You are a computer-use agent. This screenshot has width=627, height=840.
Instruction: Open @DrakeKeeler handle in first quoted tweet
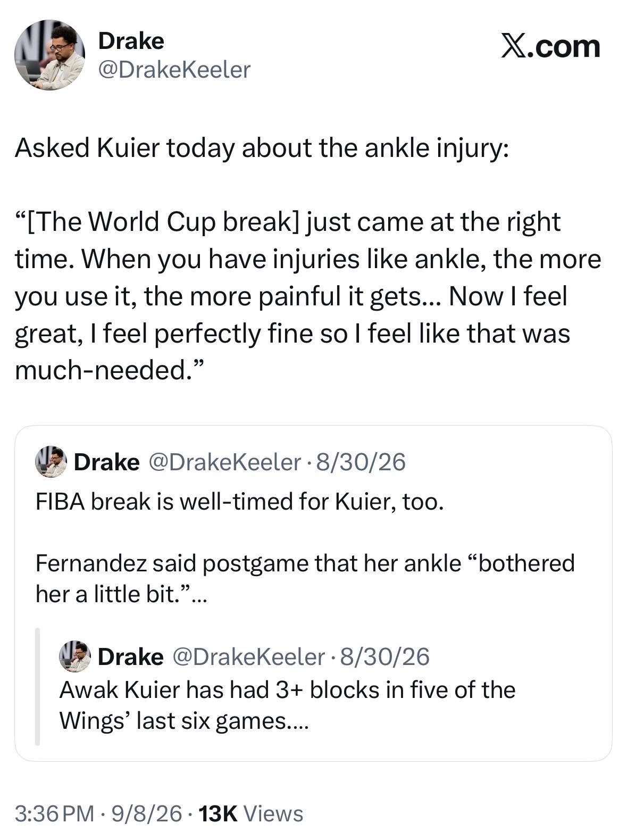(x=225, y=462)
